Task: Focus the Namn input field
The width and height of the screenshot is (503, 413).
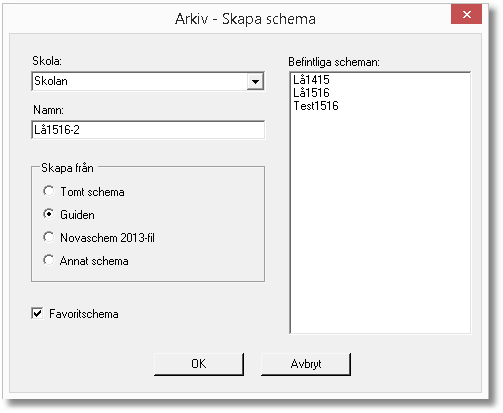Action: click(148, 130)
